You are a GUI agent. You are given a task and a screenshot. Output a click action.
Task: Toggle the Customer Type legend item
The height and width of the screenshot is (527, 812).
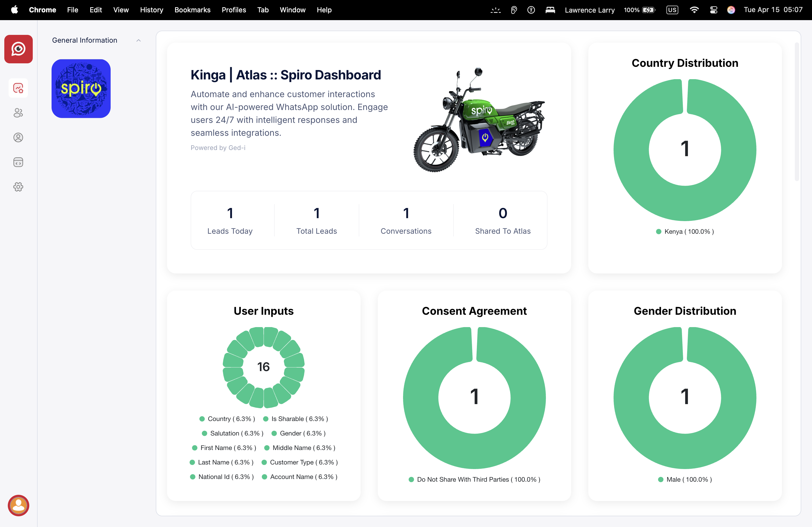point(300,462)
